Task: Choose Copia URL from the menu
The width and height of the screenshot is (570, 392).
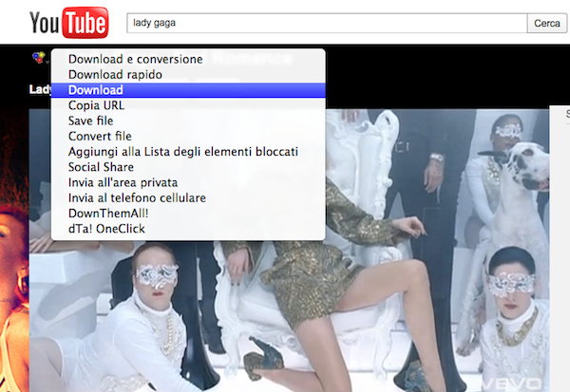Action: tap(188, 105)
